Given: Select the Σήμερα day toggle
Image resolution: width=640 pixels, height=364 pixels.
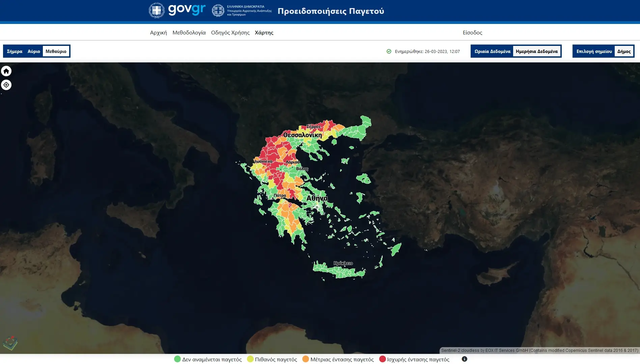Looking at the screenshot, I should [x=15, y=51].
